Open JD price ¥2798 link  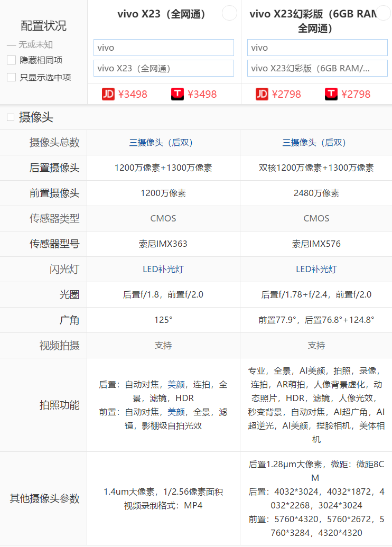(x=286, y=94)
